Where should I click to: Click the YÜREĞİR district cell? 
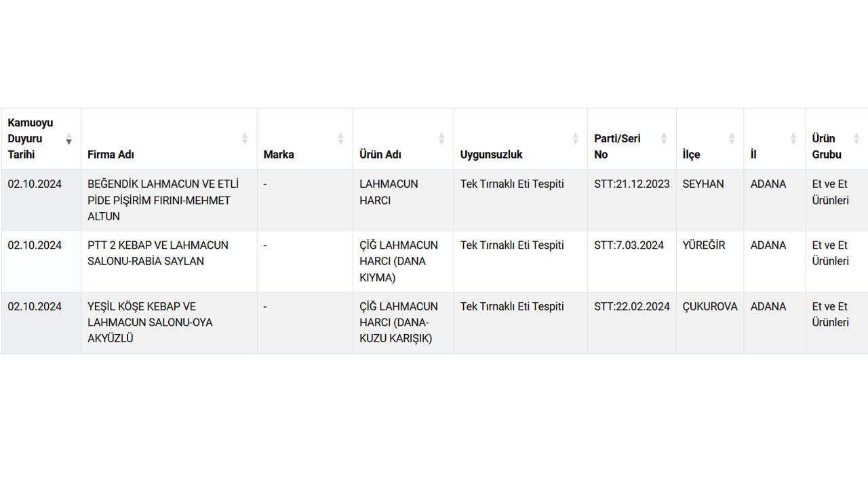[x=704, y=245]
